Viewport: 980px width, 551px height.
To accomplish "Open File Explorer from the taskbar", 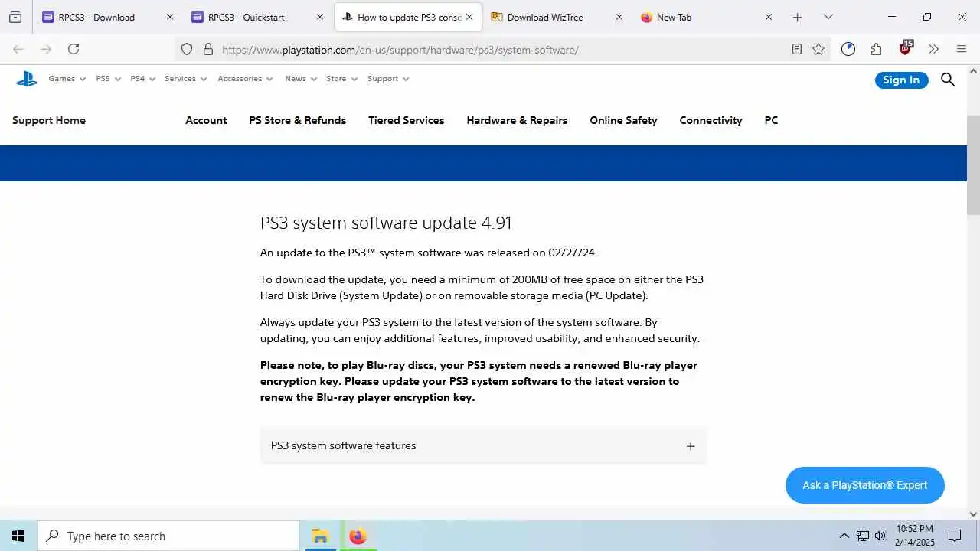I will 320,536.
